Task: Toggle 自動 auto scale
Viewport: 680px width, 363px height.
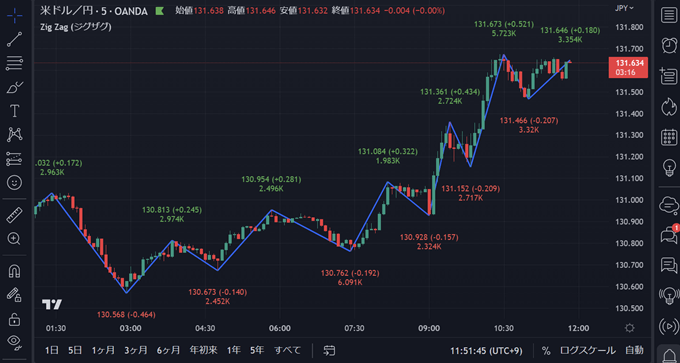Action: pos(634,350)
